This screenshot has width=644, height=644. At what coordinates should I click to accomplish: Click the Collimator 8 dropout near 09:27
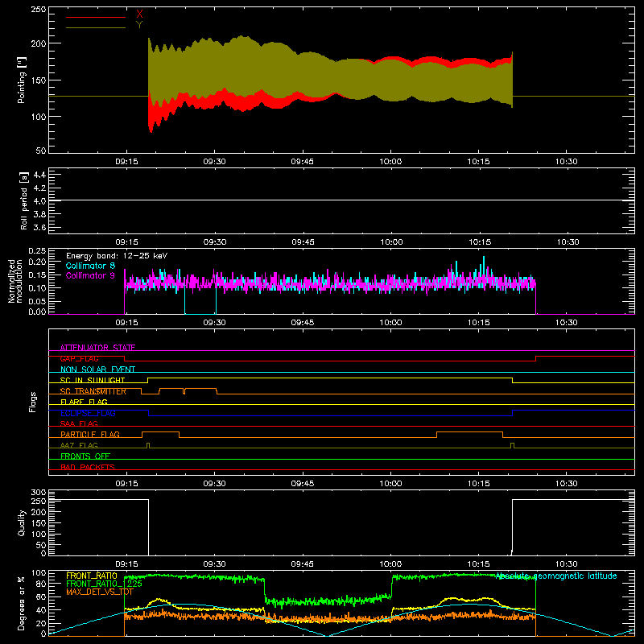(200, 302)
